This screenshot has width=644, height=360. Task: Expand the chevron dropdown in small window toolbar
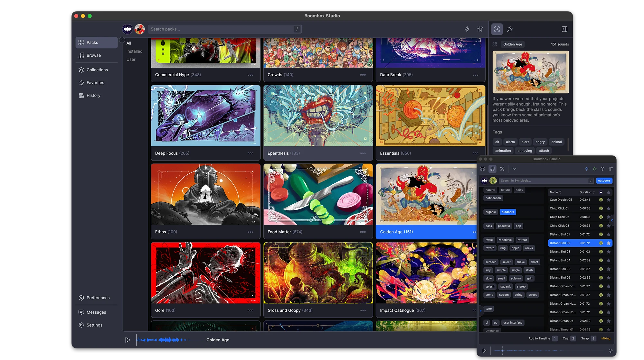click(514, 169)
